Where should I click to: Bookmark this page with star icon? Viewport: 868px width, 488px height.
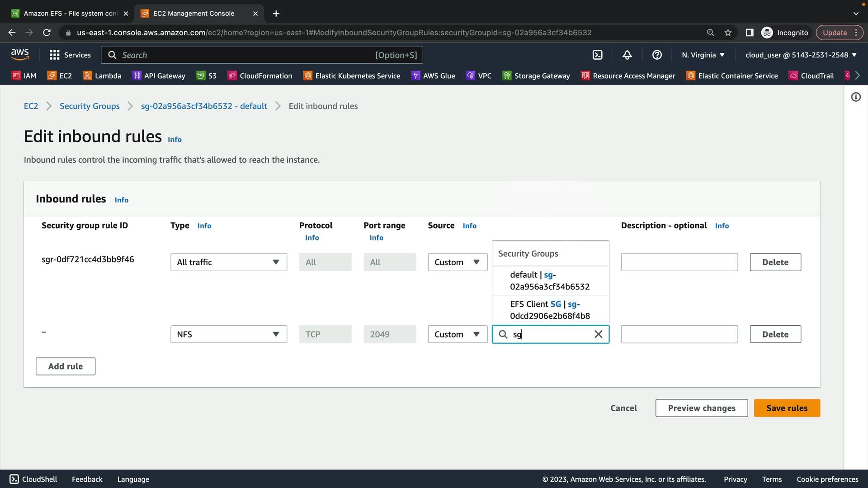click(x=728, y=33)
